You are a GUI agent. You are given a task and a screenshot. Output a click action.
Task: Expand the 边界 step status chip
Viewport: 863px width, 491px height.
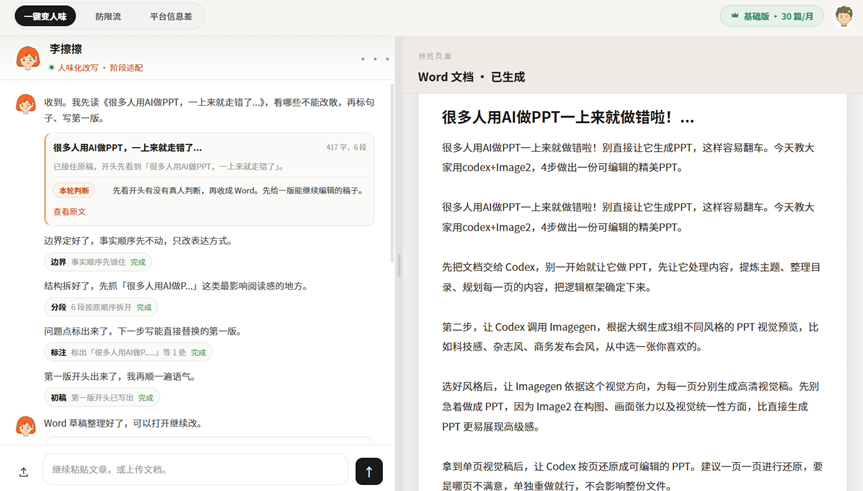[98, 262]
